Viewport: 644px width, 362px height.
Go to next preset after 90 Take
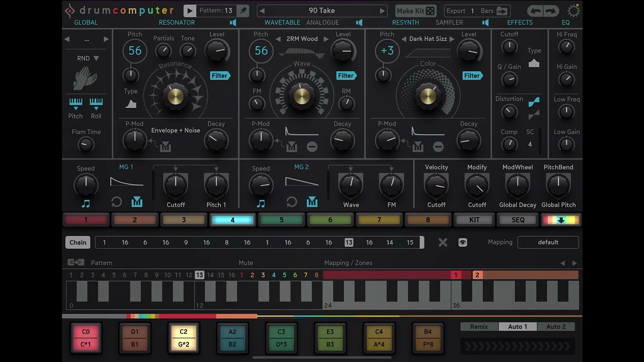tap(382, 11)
